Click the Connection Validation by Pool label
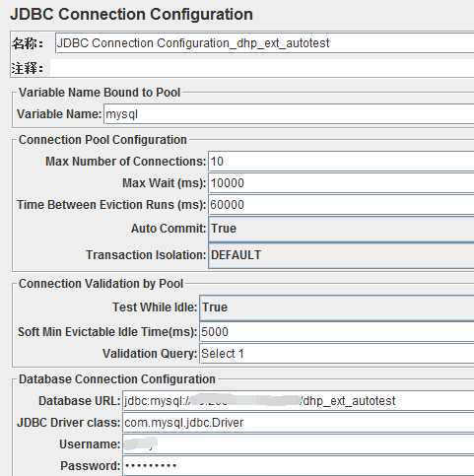The width and height of the screenshot is (474, 476). pos(101,284)
